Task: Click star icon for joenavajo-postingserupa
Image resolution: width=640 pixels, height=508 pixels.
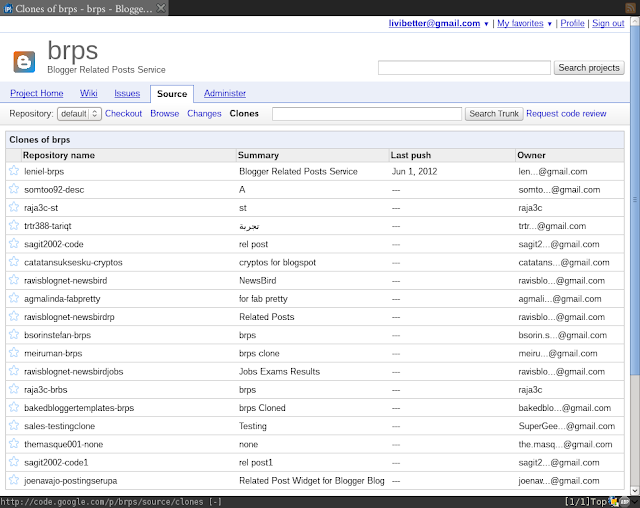Action: tap(14, 480)
